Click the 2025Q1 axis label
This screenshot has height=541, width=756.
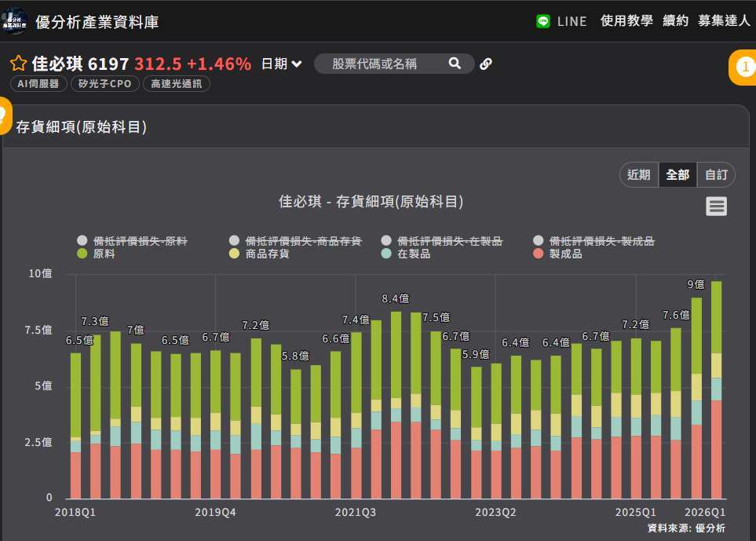pyautogui.click(x=635, y=512)
